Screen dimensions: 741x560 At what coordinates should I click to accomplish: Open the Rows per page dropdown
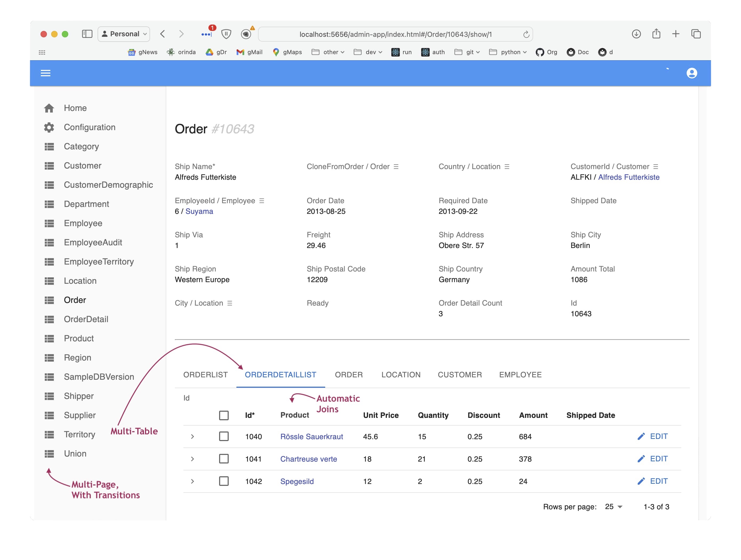click(613, 507)
